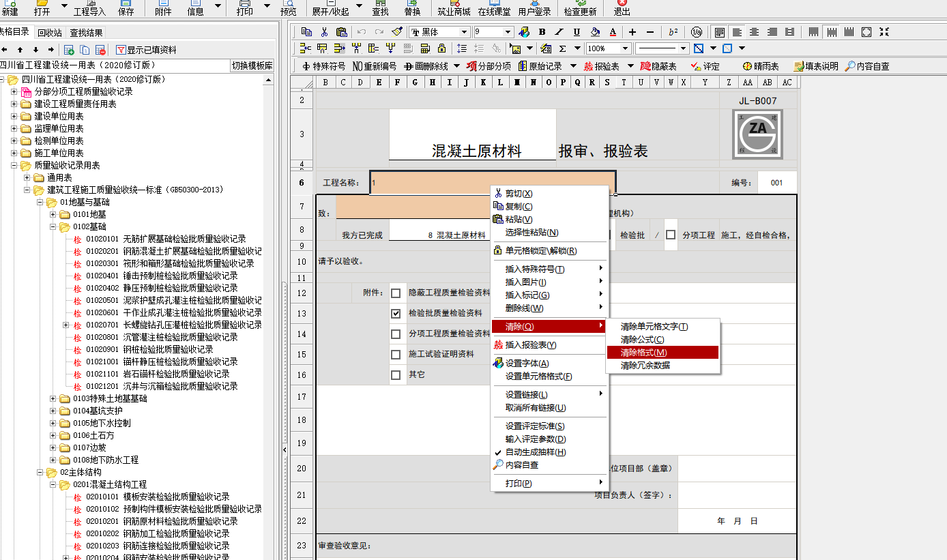Click the 检查更新 button in top toolbar
Viewport: 947px width, 560px height.
(580, 8)
